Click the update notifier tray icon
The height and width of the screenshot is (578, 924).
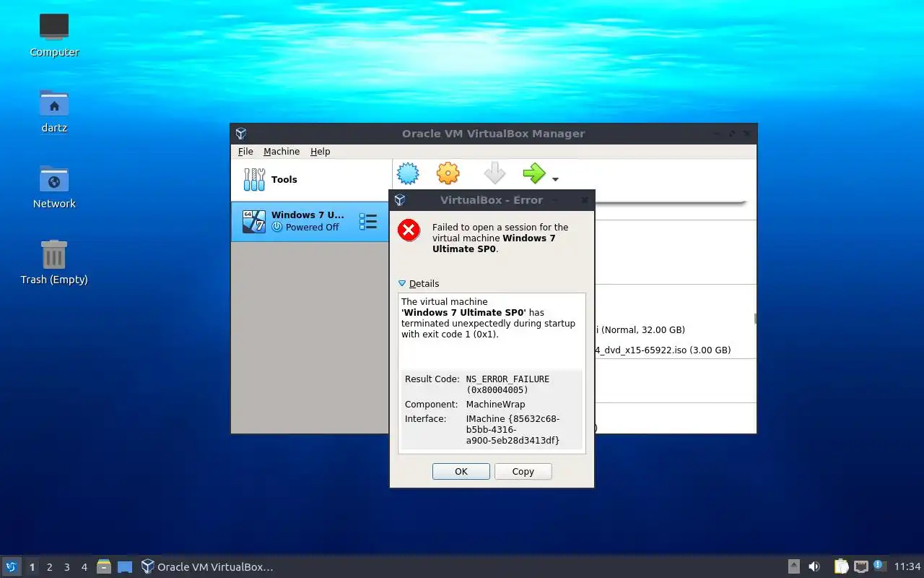pos(879,566)
